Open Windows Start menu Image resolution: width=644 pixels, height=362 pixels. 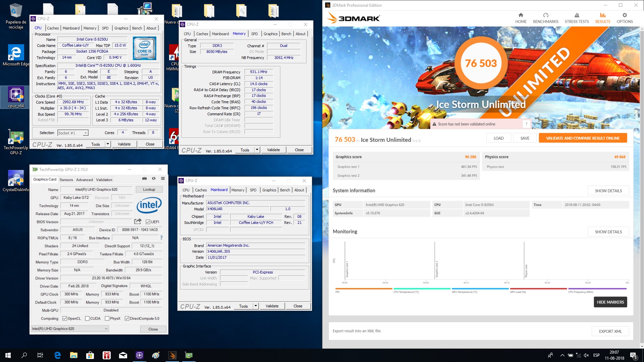[8, 355]
